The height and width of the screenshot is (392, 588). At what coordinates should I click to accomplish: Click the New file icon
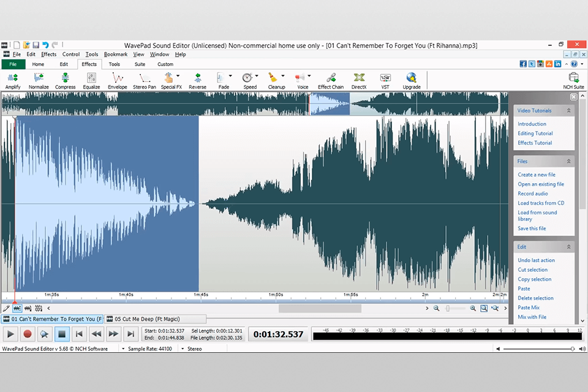tap(17, 45)
